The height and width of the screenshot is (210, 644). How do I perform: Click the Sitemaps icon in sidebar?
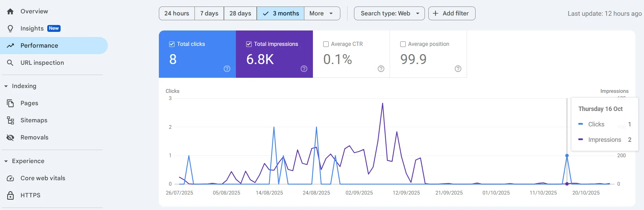click(x=10, y=120)
